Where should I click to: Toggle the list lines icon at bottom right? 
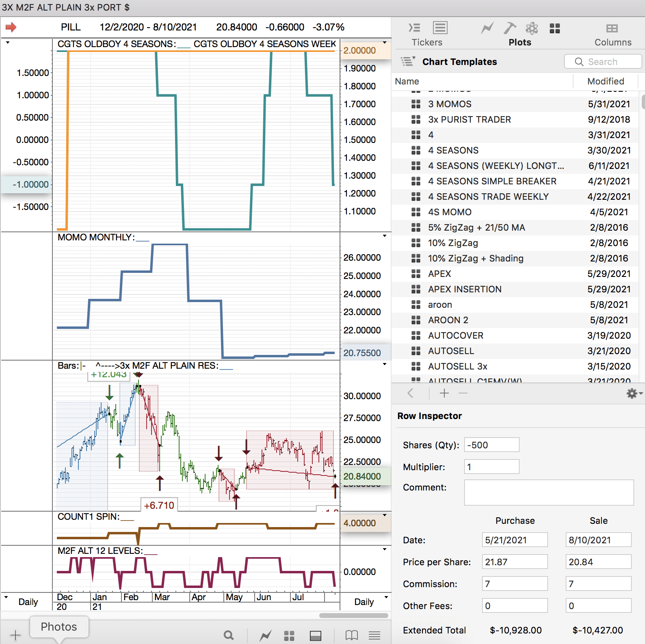374,635
